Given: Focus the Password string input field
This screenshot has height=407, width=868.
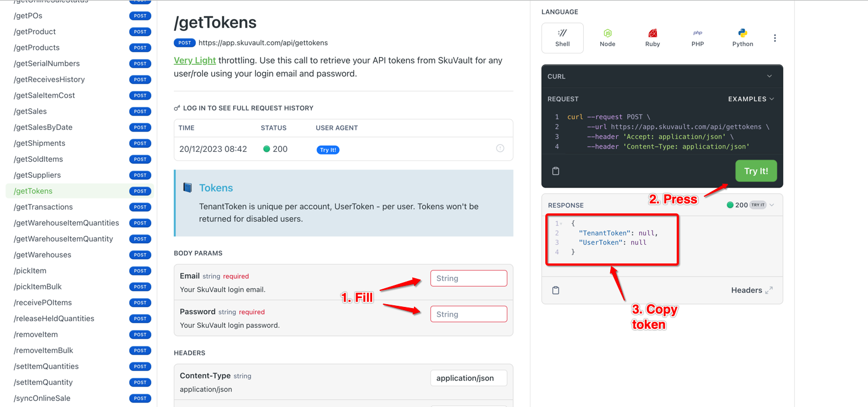Looking at the screenshot, I should coord(468,314).
